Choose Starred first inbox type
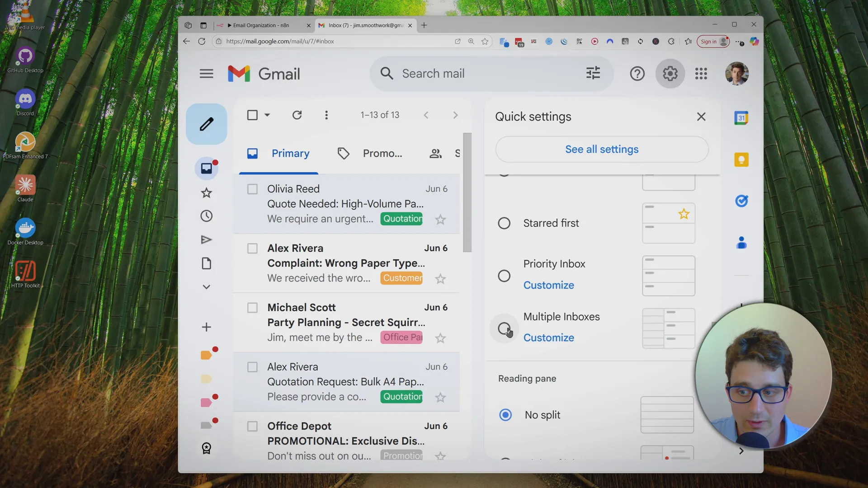Image resolution: width=868 pixels, height=488 pixels. tap(504, 223)
